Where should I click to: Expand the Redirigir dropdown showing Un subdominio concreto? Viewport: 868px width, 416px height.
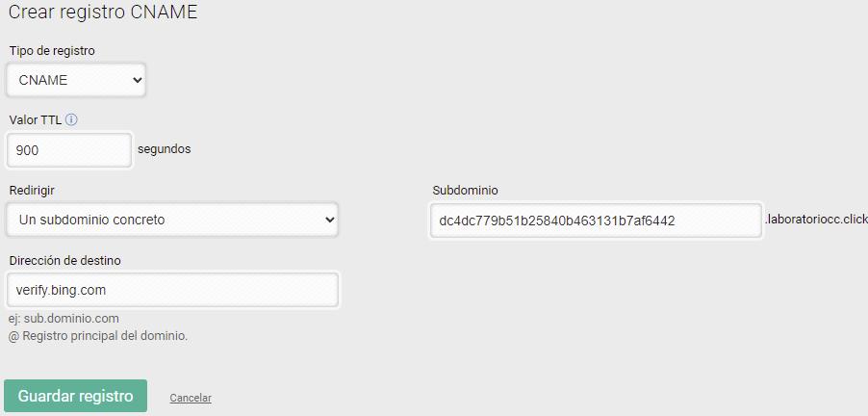172,220
